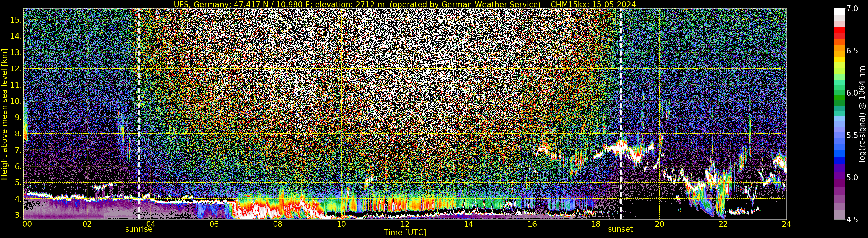
Task: Click the 'sunrise' label below the axis
Action: [139, 229]
